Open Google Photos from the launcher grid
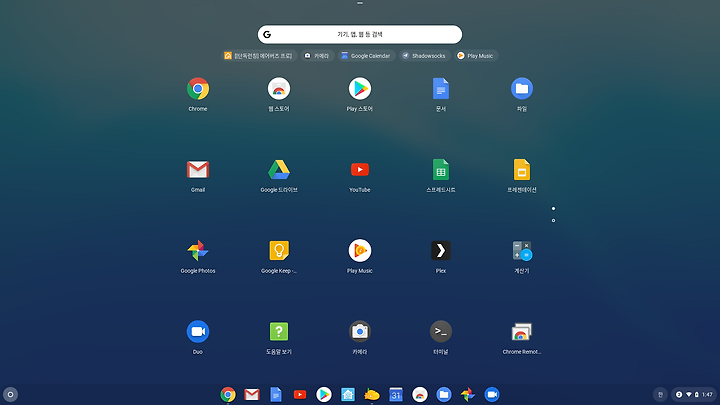The width and height of the screenshot is (720, 405). click(198, 251)
